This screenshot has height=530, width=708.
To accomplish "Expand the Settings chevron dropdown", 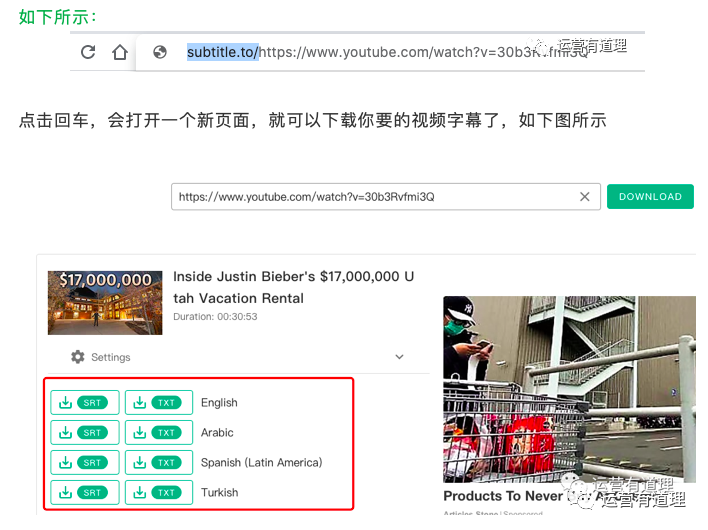I will pyautogui.click(x=399, y=357).
